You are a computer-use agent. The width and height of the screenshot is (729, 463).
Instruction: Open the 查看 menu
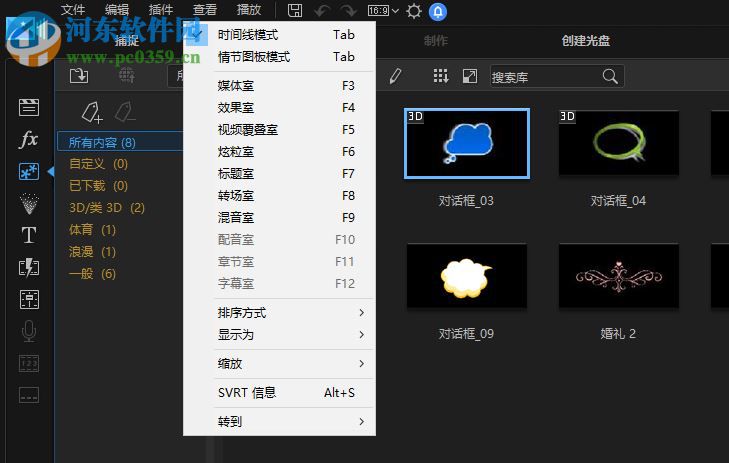click(205, 10)
